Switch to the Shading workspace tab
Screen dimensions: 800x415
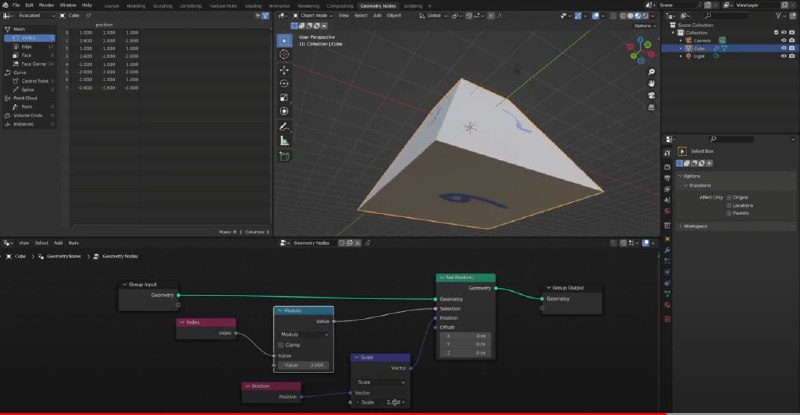pos(253,6)
